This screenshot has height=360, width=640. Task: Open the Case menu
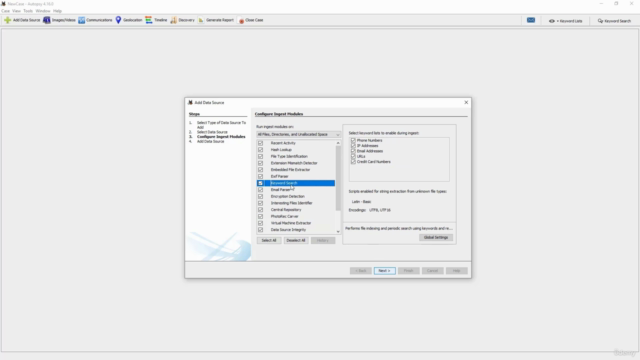point(5,11)
